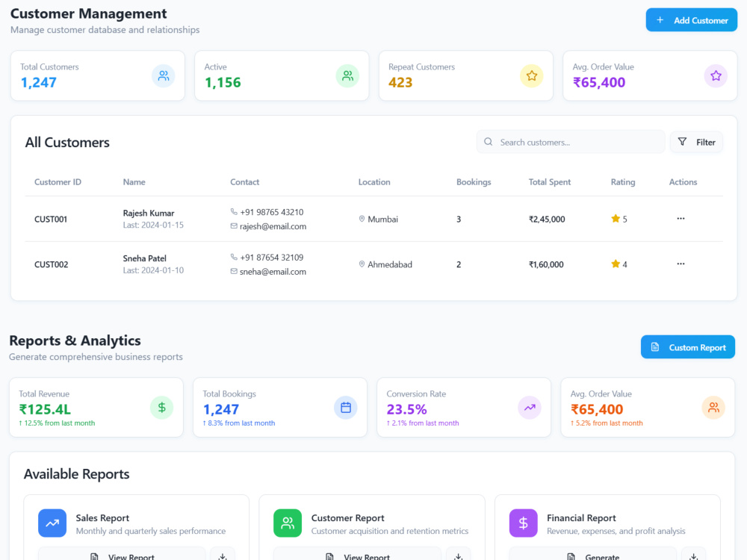
Task: Click the ₹2,45,000 total spent value
Action: tap(547, 219)
